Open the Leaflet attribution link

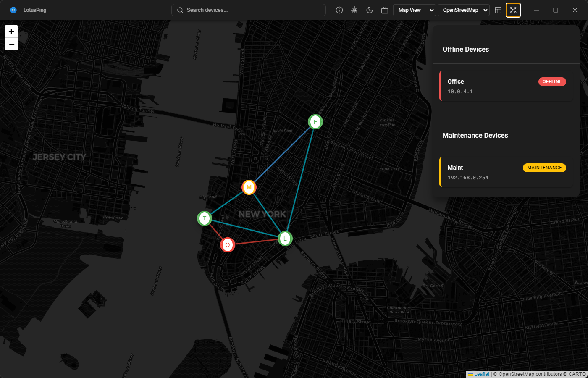tap(481, 374)
